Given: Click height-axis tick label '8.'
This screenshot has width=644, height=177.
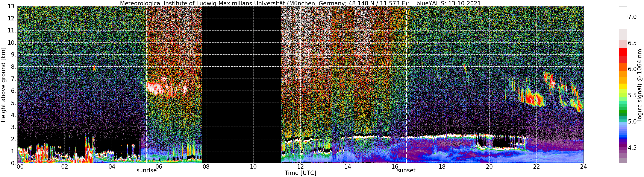Looking at the screenshot, I should point(13,67).
